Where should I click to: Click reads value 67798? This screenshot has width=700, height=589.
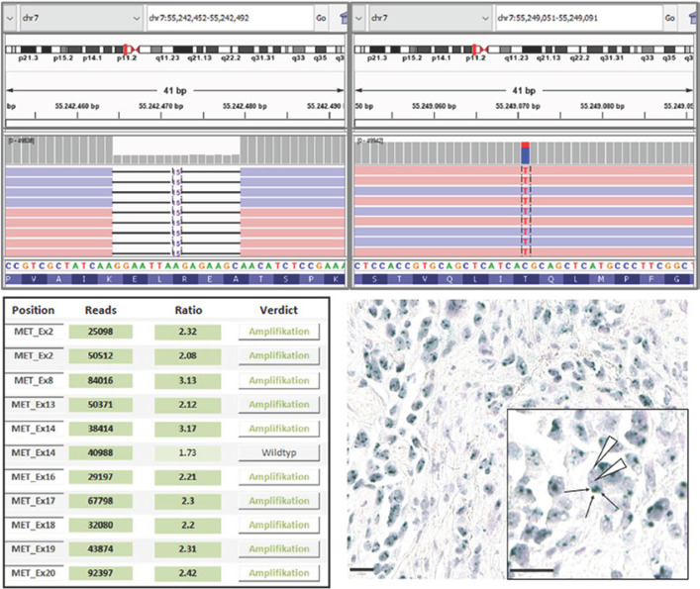(x=100, y=501)
